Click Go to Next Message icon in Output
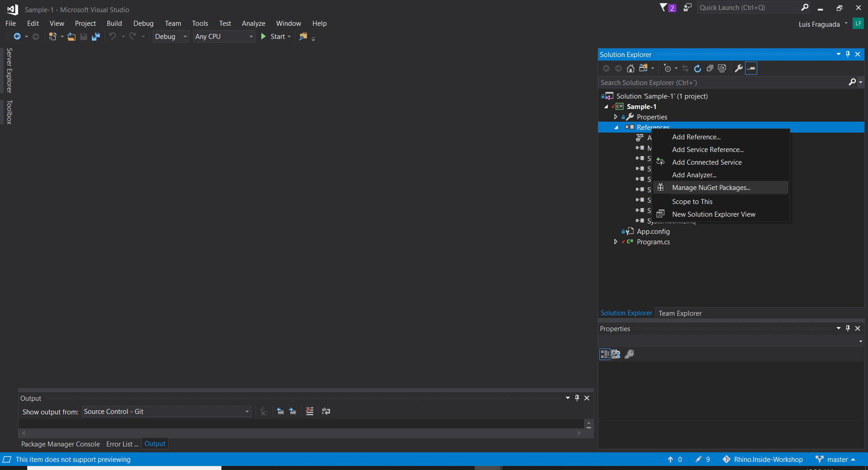This screenshot has width=868, height=470. click(292, 411)
